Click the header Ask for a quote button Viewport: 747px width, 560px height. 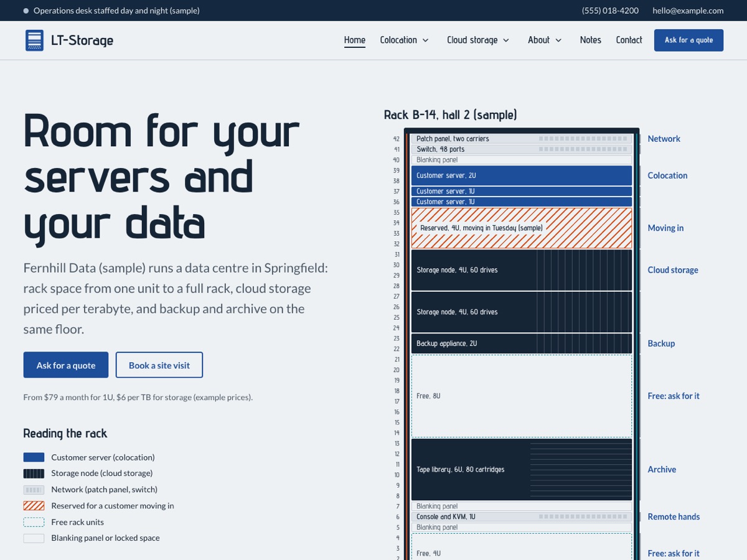pos(688,40)
